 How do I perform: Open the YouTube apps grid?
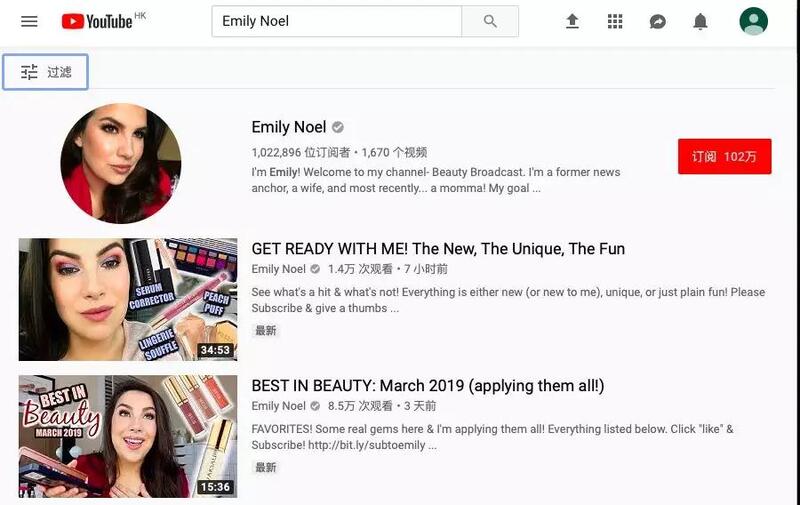(615, 21)
